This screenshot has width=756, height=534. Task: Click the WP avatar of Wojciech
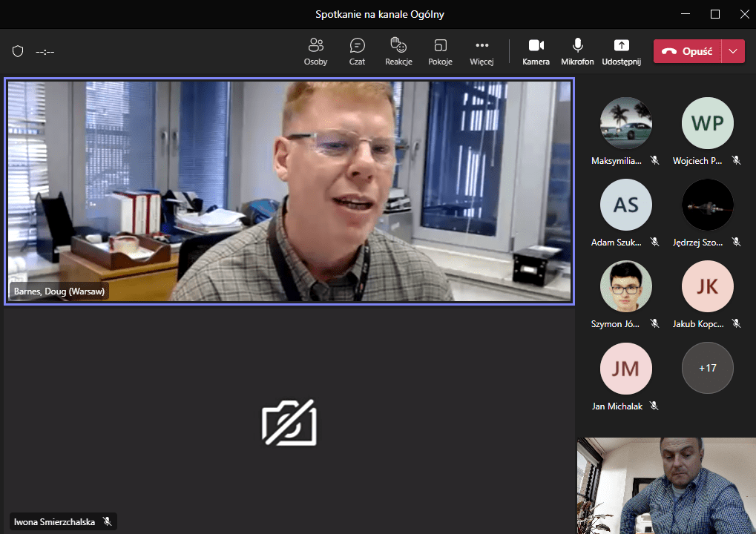pyautogui.click(x=707, y=123)
